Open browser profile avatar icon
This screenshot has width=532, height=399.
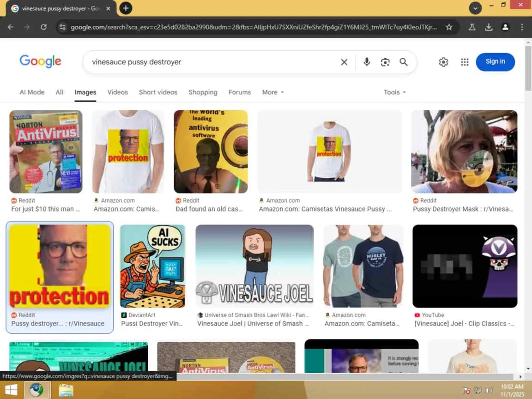[x=505, y=27]
